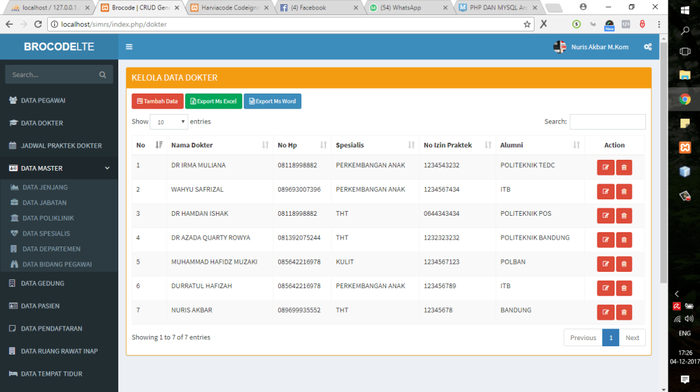Open DATA TEMPAT TIDUR menu

click(x=59, y=374)
